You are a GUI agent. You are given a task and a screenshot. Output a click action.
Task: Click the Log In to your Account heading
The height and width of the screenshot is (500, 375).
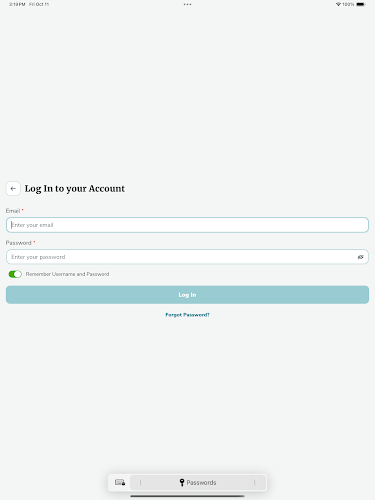click(75, 189)
